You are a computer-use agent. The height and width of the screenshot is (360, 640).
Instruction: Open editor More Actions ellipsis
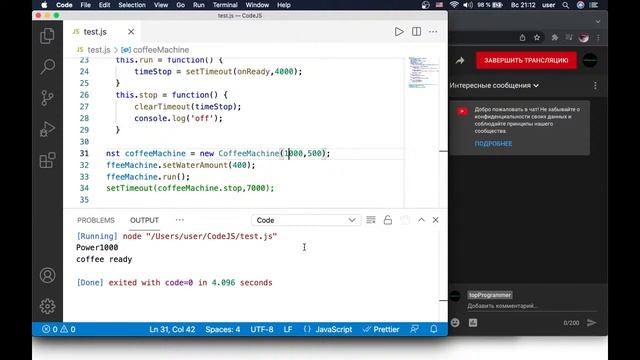[433, 32]
